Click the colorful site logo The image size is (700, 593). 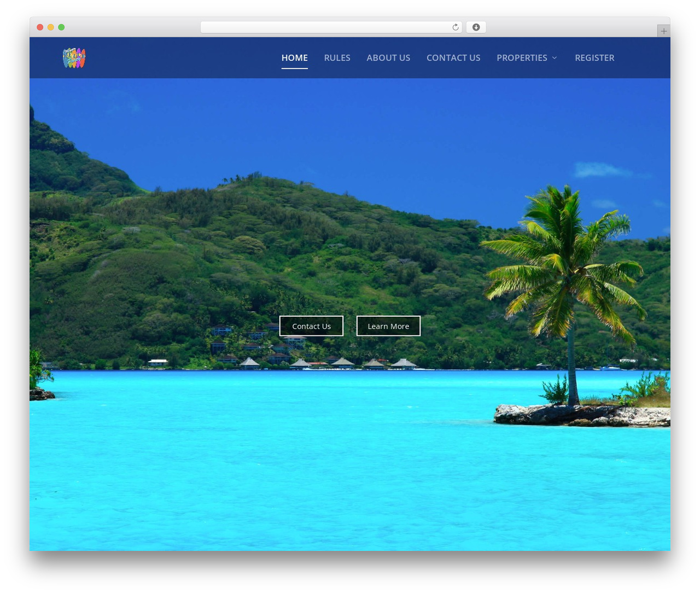click(74, 58)
